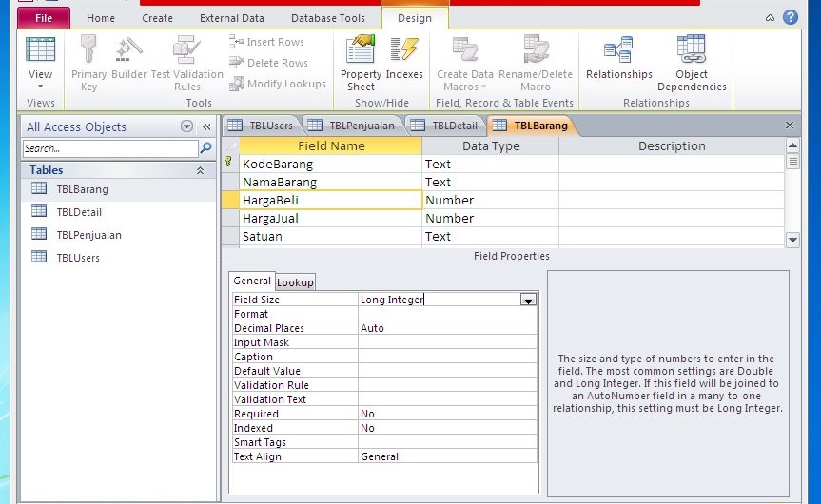This screenshot has width=821, height=504.
Task: Click the Format property box
Action: click(x=448, y=314)
